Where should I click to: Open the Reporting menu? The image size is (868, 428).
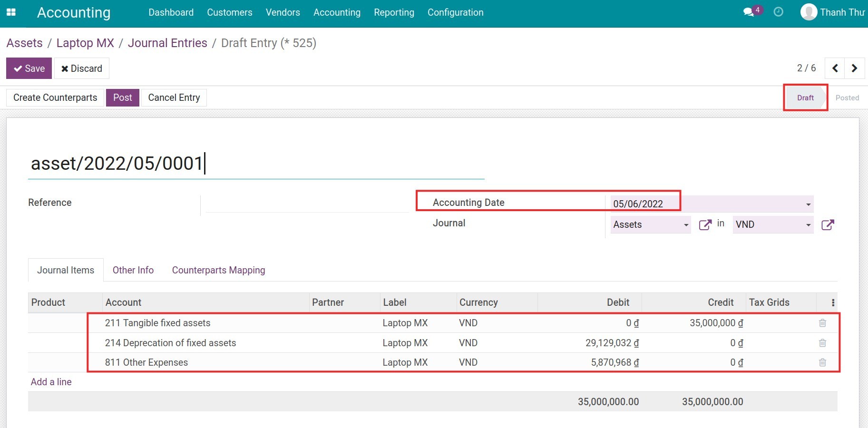[394, 12]
